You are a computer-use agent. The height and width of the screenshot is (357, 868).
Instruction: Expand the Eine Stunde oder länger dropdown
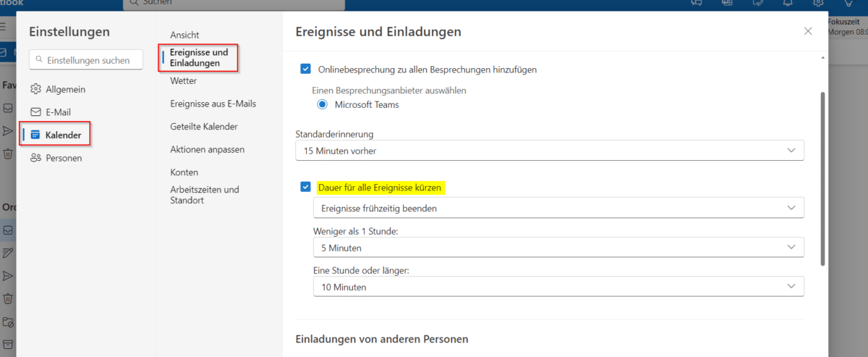[558, 287]
